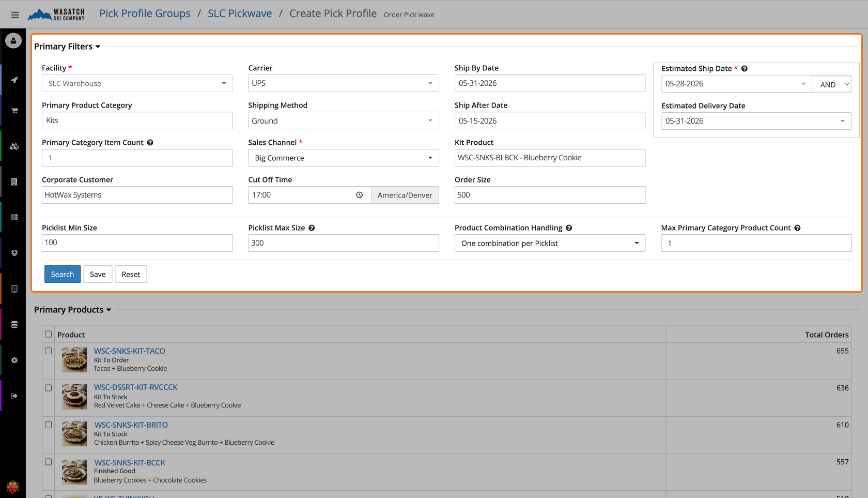Screen dimensions: 868x498
Task: Focus the Ship After Date field
Action: coord(550,120)
